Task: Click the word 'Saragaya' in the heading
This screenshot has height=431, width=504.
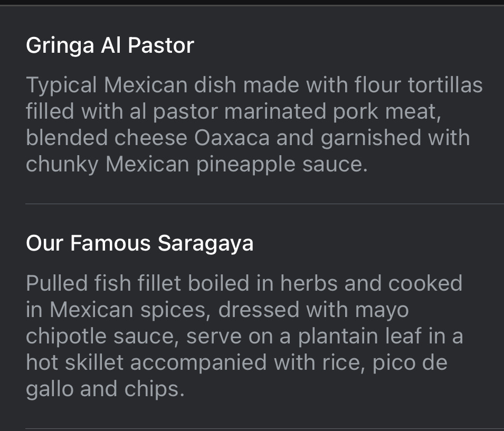Action: tap(205, 243)
